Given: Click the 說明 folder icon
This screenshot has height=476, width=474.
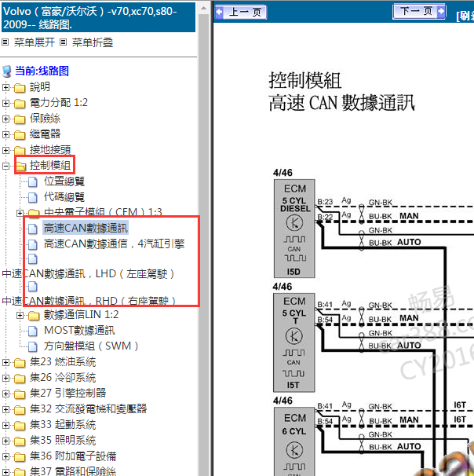Looking at the screenshot, I should click(x=20, y=88).
